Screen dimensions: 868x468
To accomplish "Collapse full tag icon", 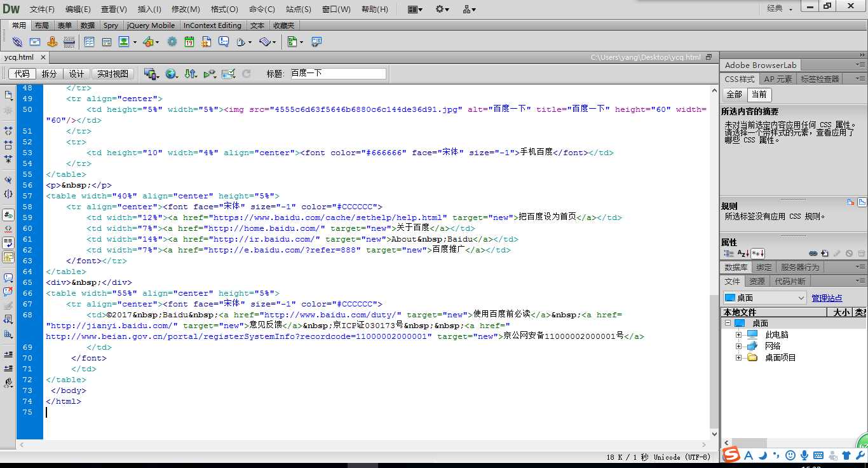I will pos(8,130).
